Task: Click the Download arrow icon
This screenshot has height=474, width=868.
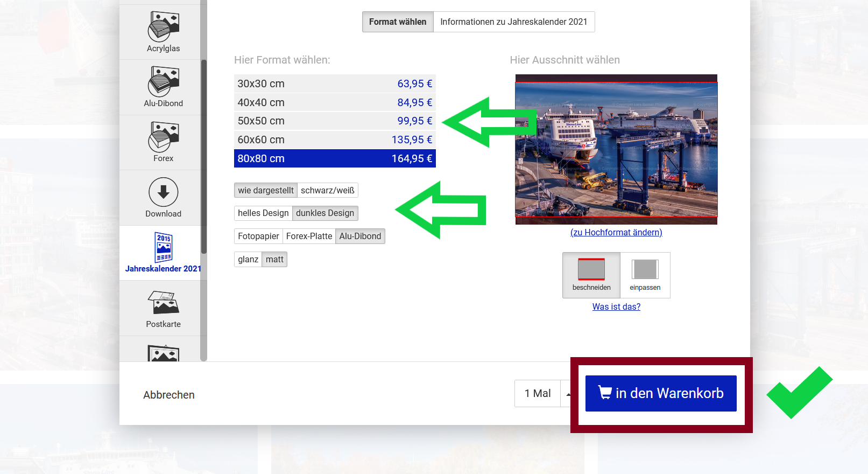Action: tap(163, 192)
